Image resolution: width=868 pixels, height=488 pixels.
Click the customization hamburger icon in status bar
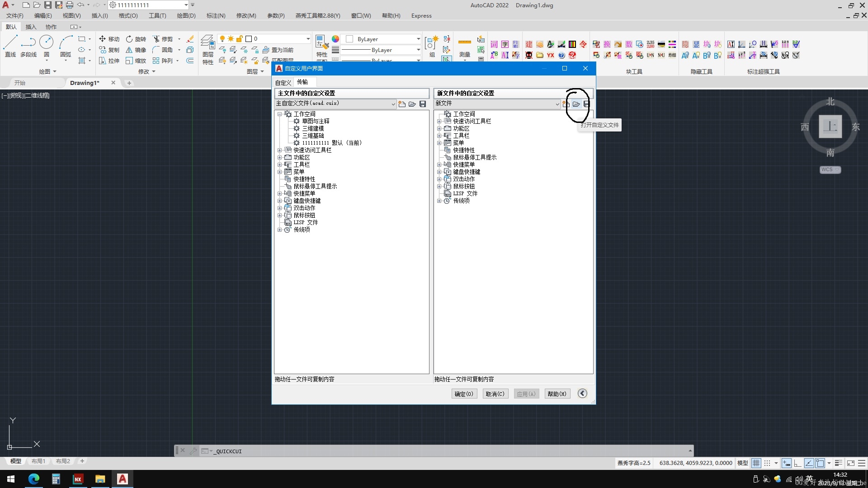[862, 463]
